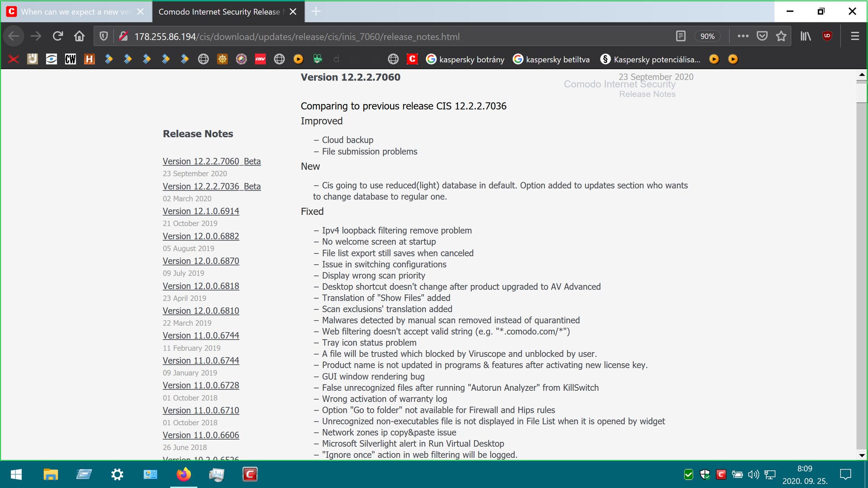Open the red ATV bookmark
The image size is (868, 488).
pyautogui.click(x=260, y=59)
